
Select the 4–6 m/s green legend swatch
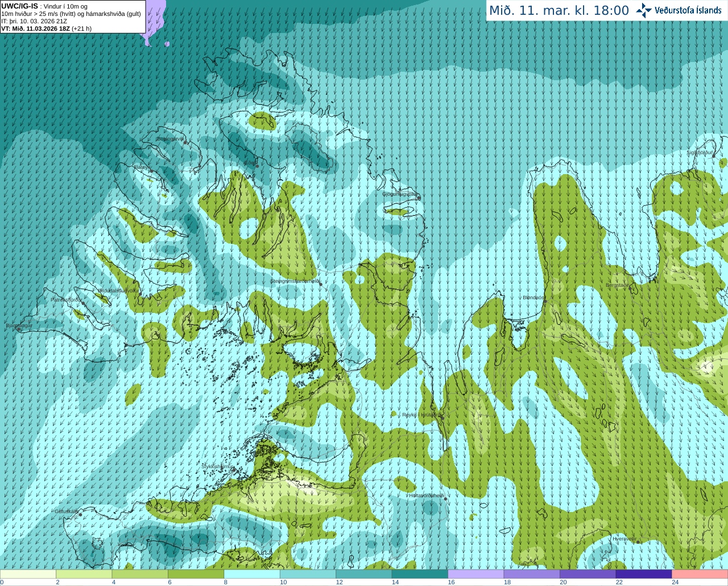coord(140,574)
